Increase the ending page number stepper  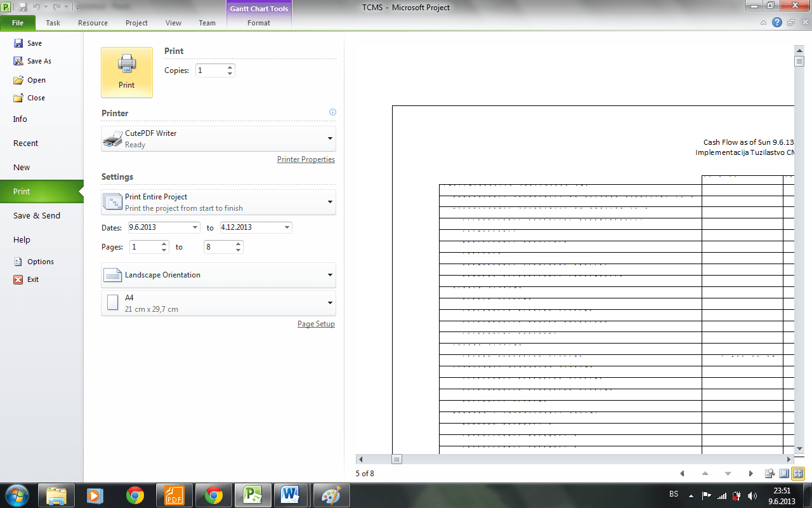pos(239,244)
